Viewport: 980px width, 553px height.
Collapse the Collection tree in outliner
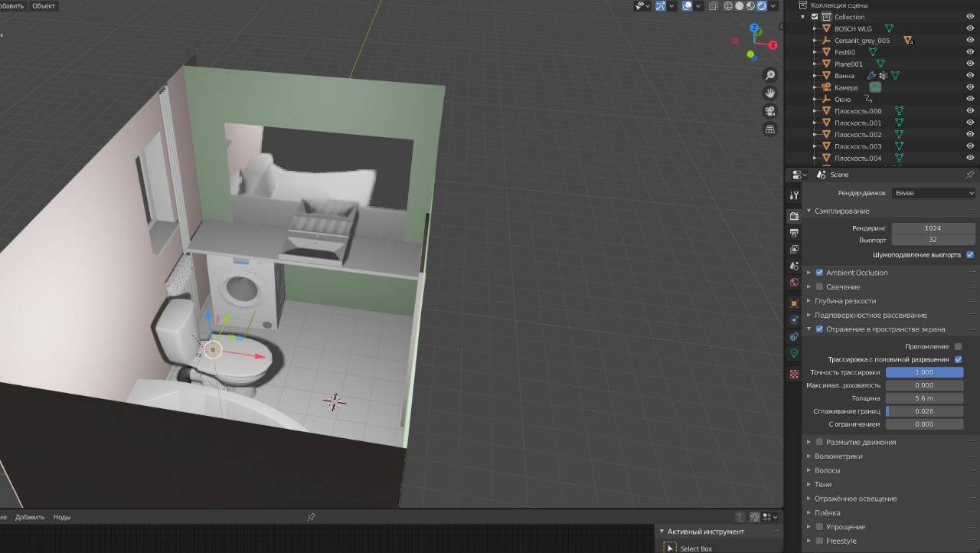coord(803,17)
